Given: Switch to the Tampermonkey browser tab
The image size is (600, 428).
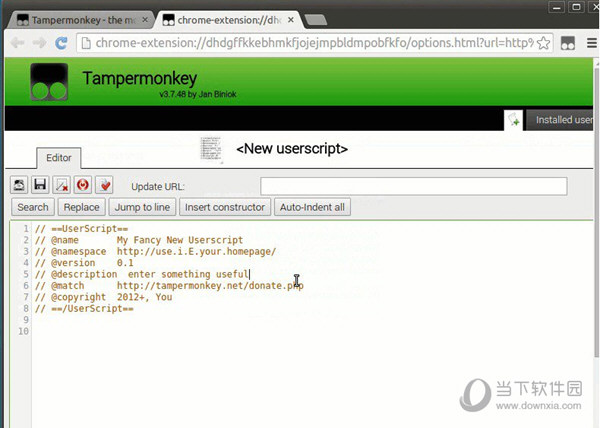Looking at the screenshot, I should (78, 20).
